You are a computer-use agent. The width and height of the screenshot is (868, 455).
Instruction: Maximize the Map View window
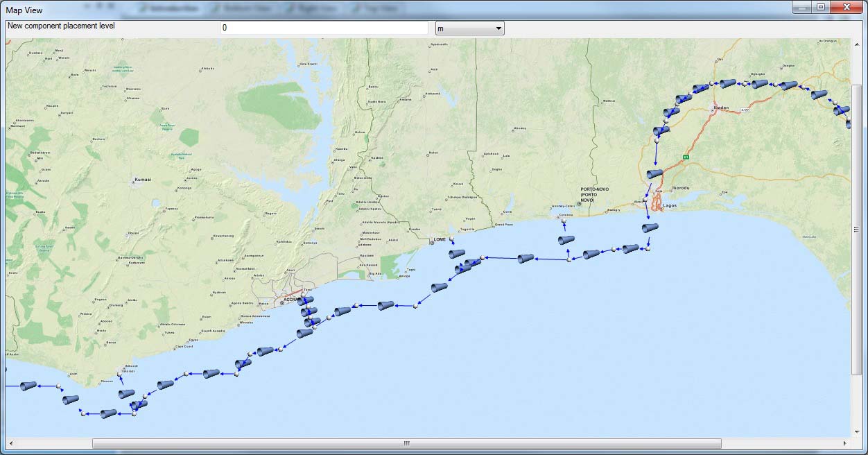pos(820,7)
